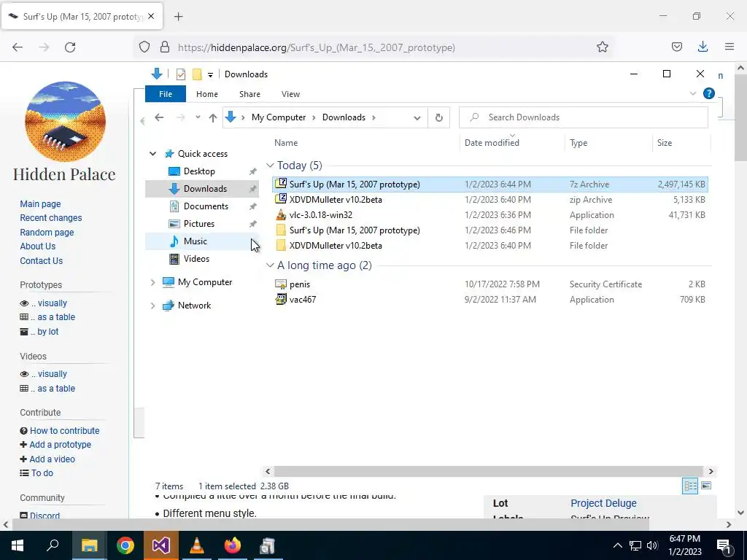Screen dimensions: 747x560
Task: Open the Main page link on Hidden Palace
Action: click(40, 204)
